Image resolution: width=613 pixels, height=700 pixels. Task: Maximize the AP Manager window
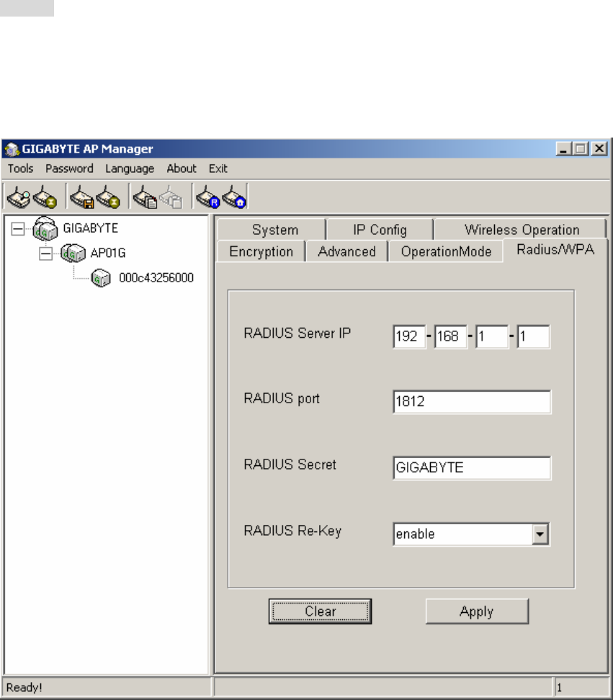(581, 148)
